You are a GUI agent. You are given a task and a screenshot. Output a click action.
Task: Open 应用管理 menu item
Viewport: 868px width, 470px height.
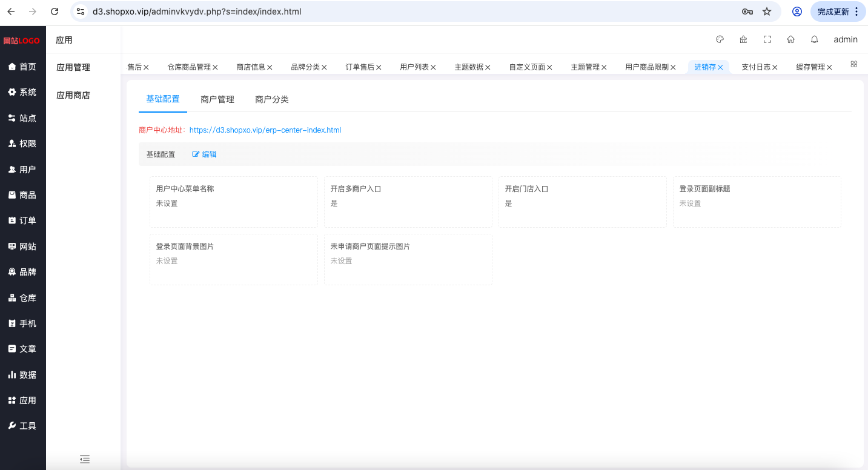(x=73, y=67)
